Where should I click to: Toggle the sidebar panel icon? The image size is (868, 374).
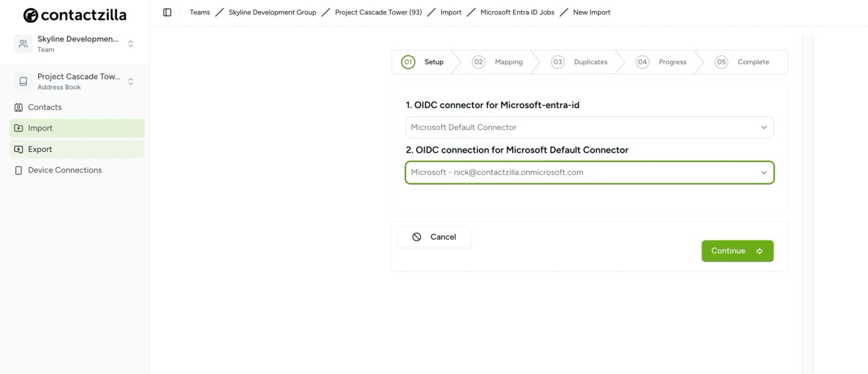point(167,12)
